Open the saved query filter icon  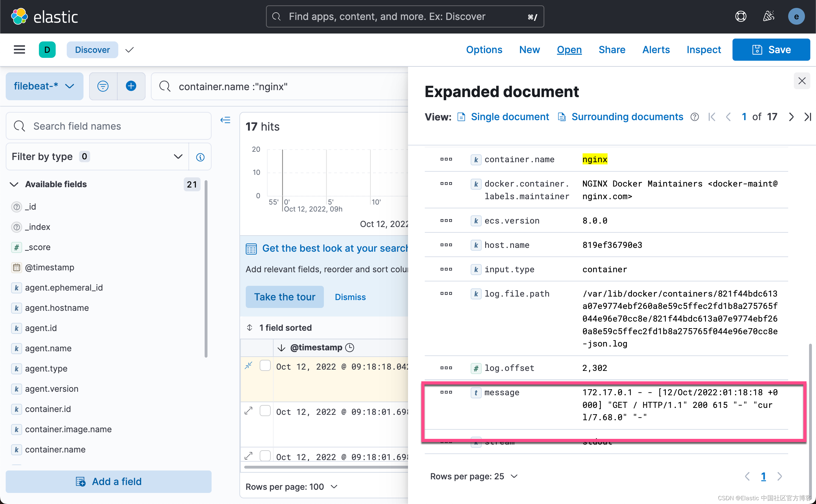click(103, 86)
